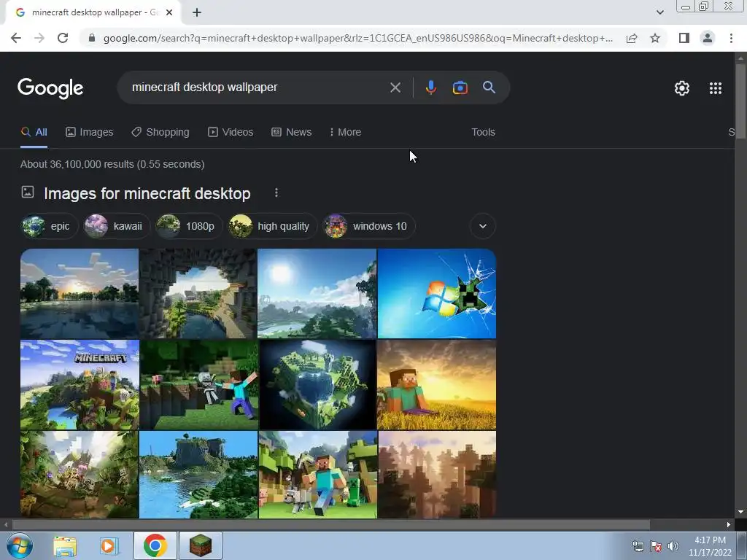Launch Windows Media Player from the taskbar
The height and width of the screenshot is (560, 747).
click(109, 545)
